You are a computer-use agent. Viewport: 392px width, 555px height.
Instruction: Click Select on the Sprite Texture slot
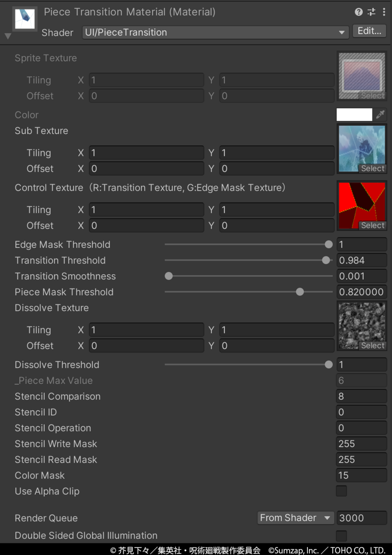point(373,96)
